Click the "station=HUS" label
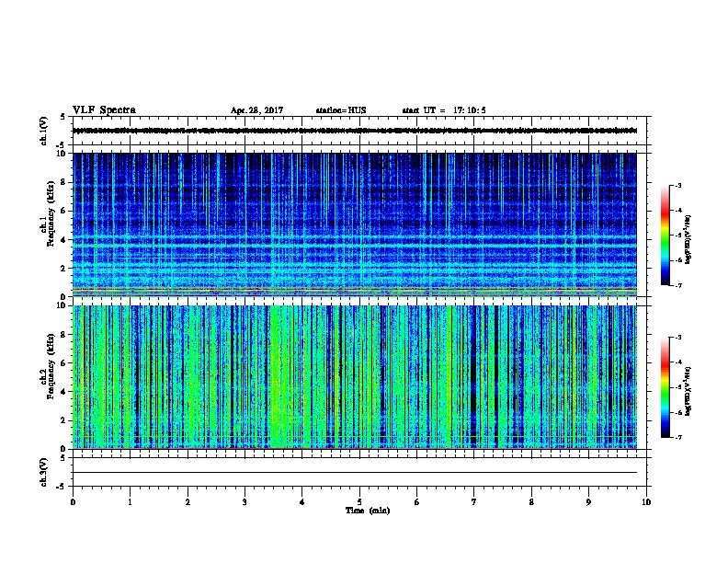Screen dimensions: 728x563 pos(341,110)
